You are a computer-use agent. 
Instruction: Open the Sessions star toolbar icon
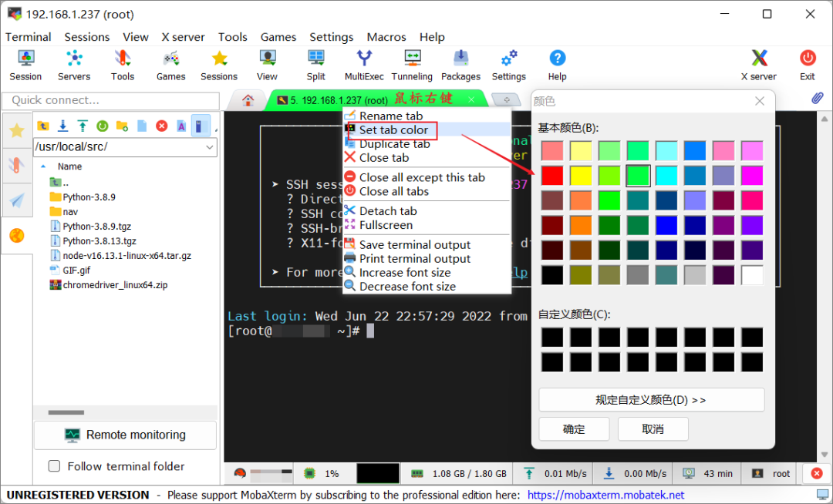[x=219, y=66]
